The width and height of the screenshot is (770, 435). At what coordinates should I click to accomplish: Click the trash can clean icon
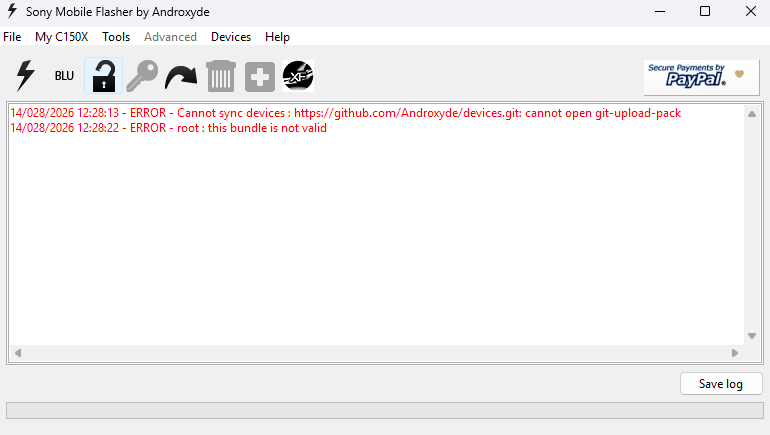click(x=221, y=76)
